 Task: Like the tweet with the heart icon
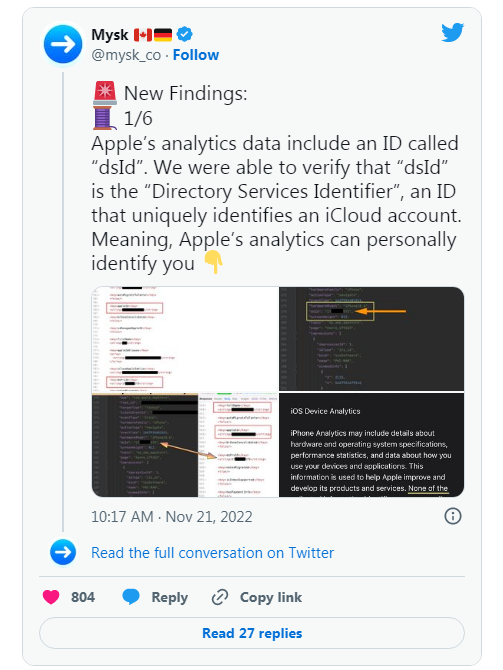(x=51, y=597)
